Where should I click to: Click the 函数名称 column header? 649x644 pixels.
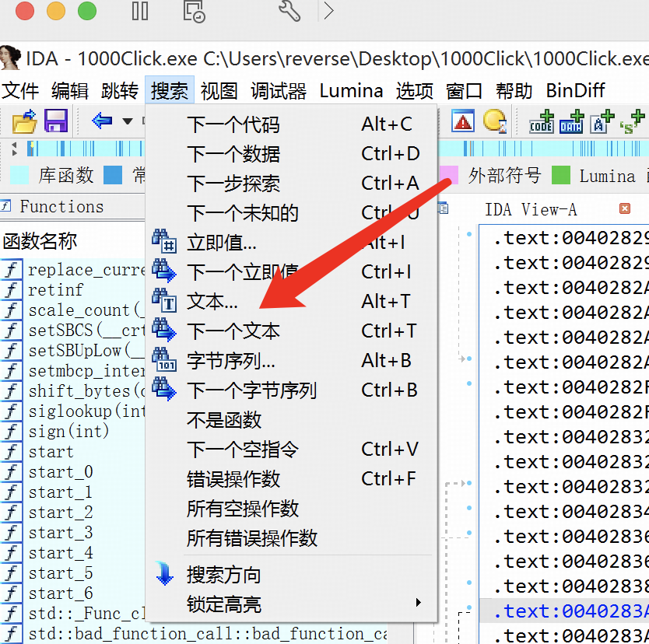pos(40,241)
